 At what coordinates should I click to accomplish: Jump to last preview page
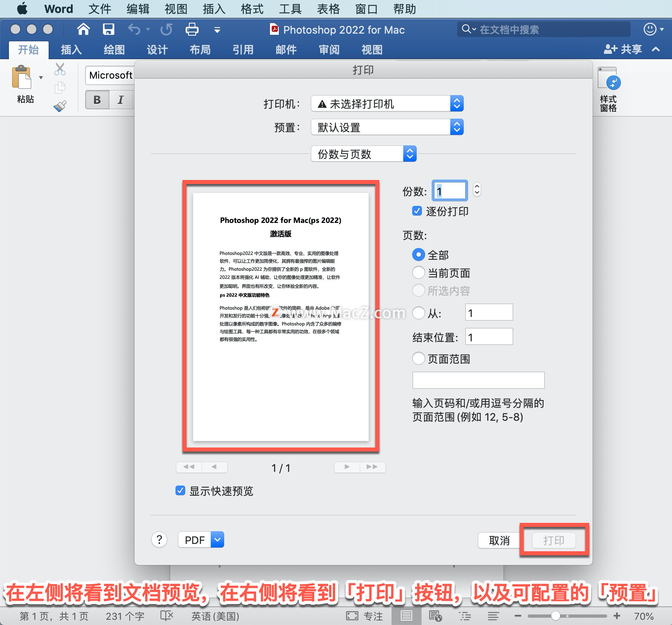[x=372, y=467]
